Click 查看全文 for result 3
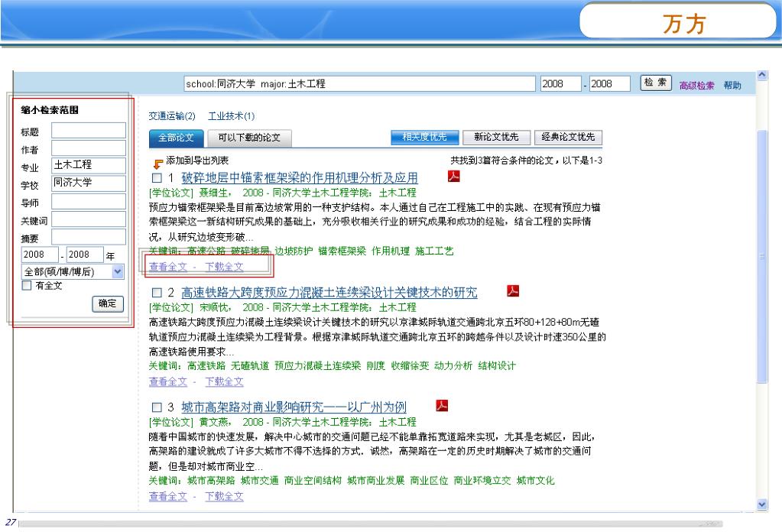The height and width of the screenshot is (532, 782). (168, 497)
